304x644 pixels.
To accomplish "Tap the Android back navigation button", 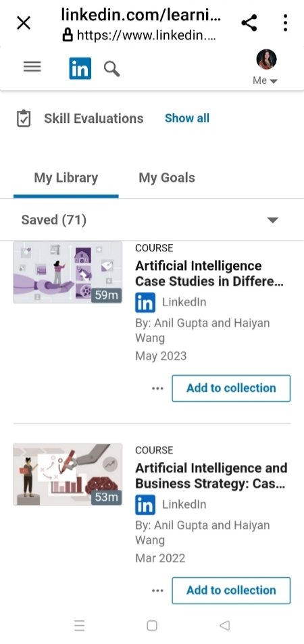I will click(x=224, y=626).
